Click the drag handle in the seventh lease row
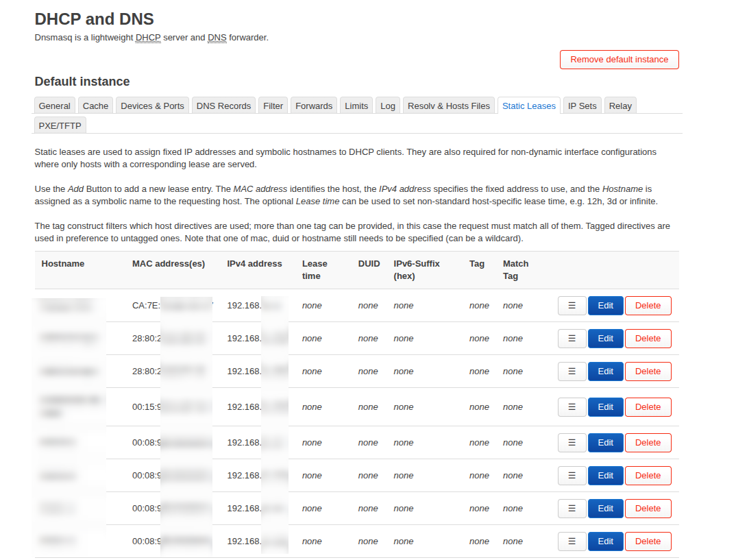Image resolution: width=736 pixels, height=560 pixels. click(572, 509)
